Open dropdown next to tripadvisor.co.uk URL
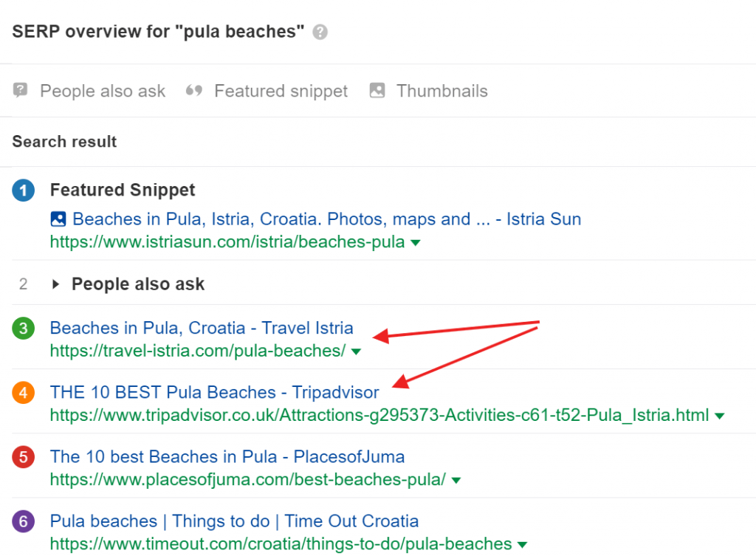The image size is (756, 556). [x=720, y=416]
